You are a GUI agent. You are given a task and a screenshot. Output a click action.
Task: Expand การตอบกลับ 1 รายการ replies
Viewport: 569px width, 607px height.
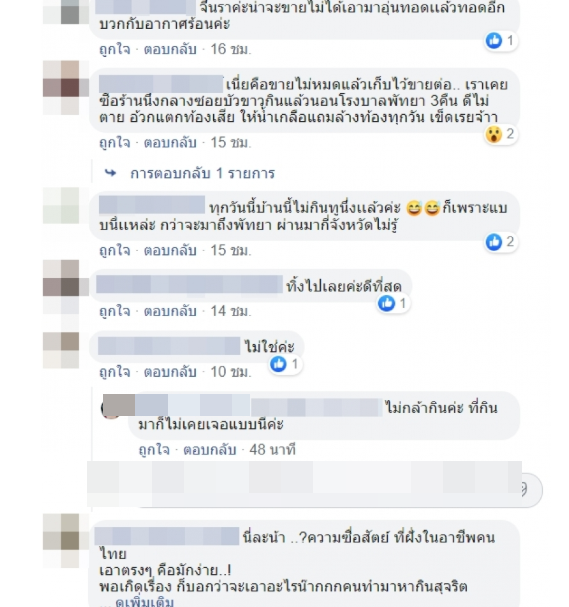[202, 173]
